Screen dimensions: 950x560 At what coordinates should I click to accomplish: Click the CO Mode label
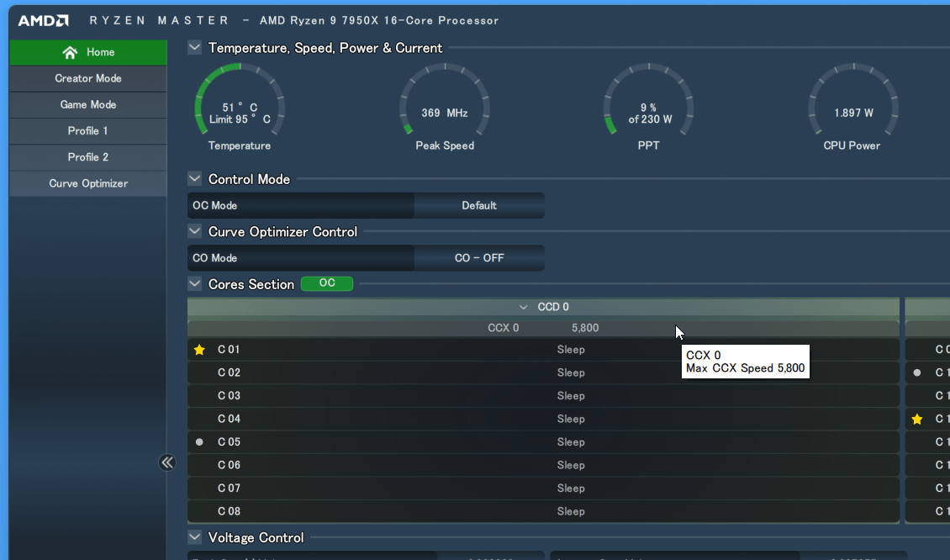tap(215, 257)
